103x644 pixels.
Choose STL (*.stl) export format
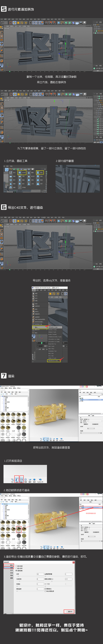pos(55,356)
